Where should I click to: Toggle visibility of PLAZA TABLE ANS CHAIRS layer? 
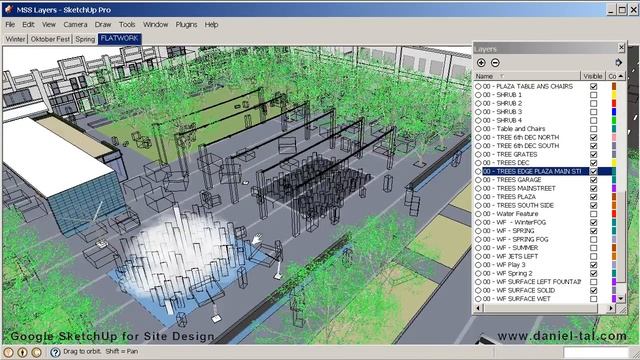(593, 86)
